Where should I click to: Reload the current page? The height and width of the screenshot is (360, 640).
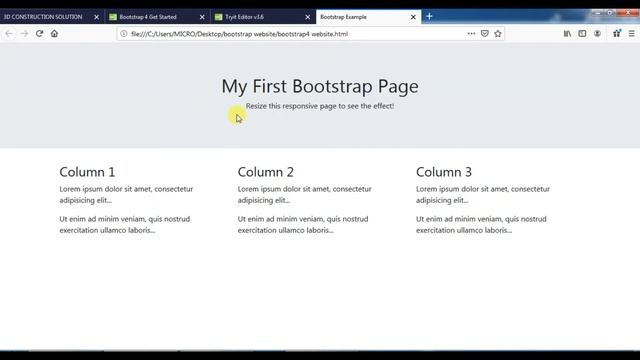pos(39,34)
